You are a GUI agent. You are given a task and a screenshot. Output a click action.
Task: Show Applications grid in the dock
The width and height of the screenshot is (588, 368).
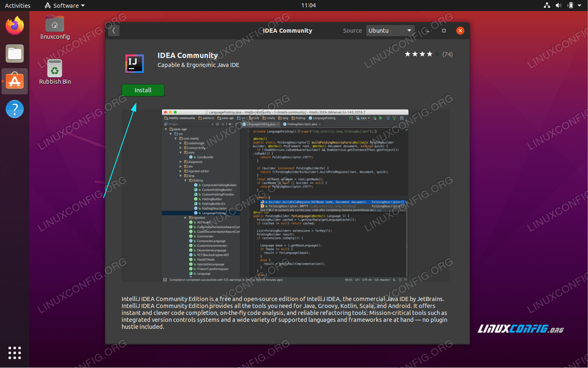pyautogui.click(x=15, y=353)
